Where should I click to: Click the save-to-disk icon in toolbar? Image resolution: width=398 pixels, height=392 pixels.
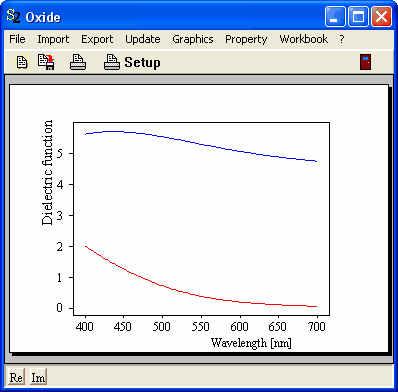coord(46,62)
